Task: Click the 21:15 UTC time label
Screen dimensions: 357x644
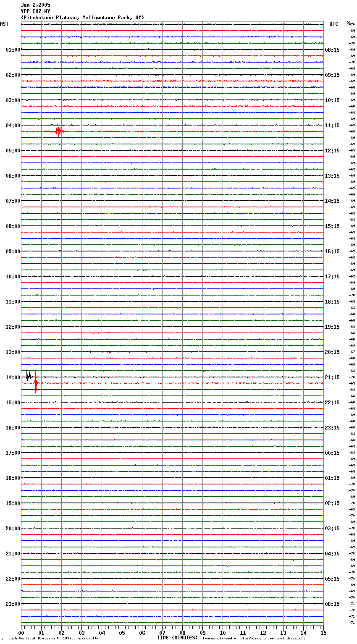Action: coord(332,377)
